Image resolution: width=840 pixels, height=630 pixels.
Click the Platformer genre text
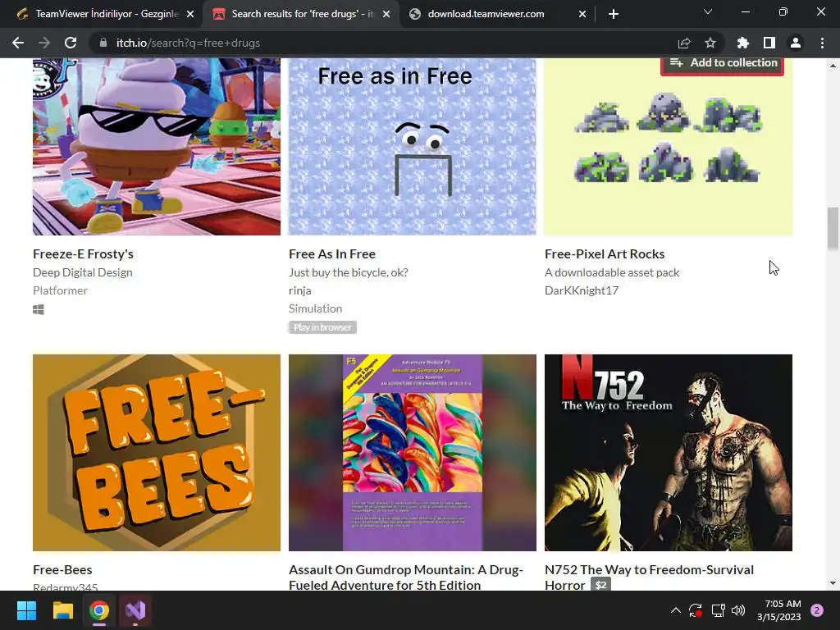[x=60, y=290]
